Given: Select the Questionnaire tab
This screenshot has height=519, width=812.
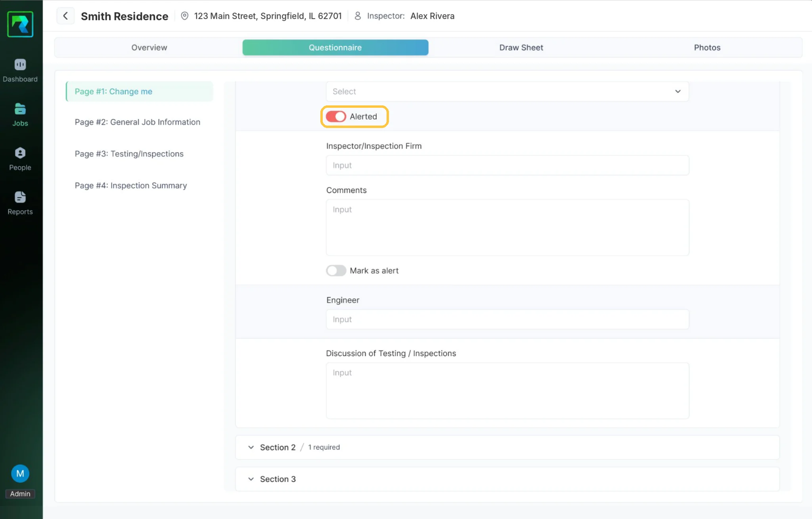Looking at the screenshot, I should click(335, 48).
